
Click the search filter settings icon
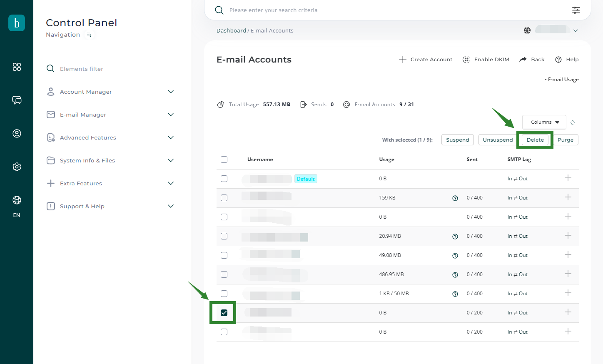[576, 10]
